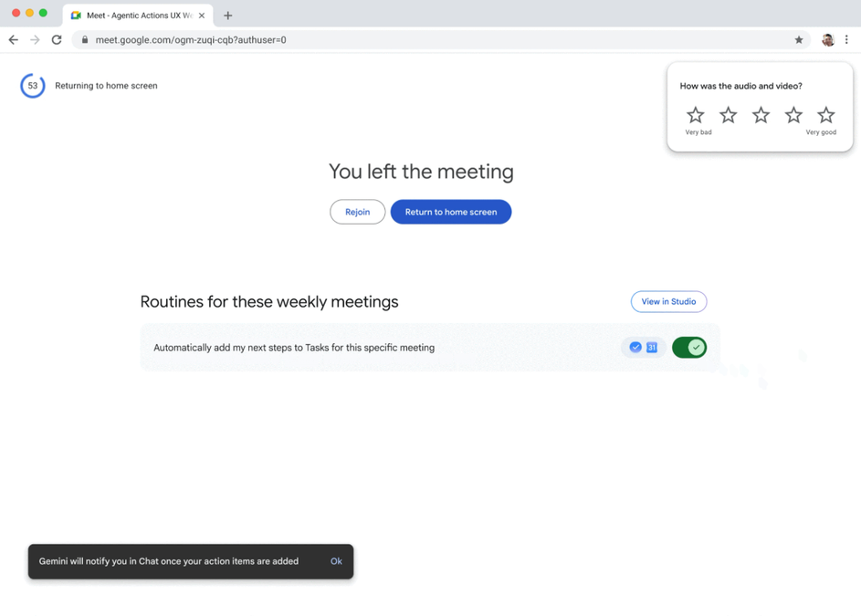This screenshot has height=616, width=861.
Task: Bookmark this page with the star icon
Action: 798,39
